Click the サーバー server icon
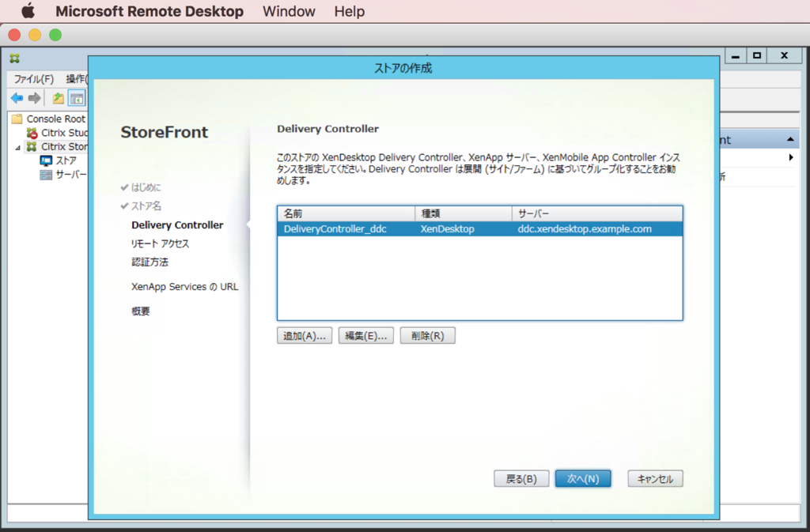Viewport: 810px width, 532px height. pos(46,175)
